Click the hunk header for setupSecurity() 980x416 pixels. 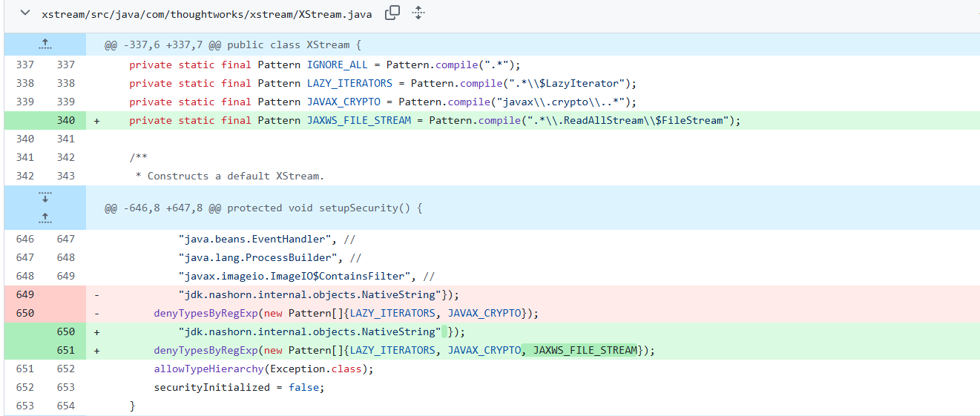[263, 208]
